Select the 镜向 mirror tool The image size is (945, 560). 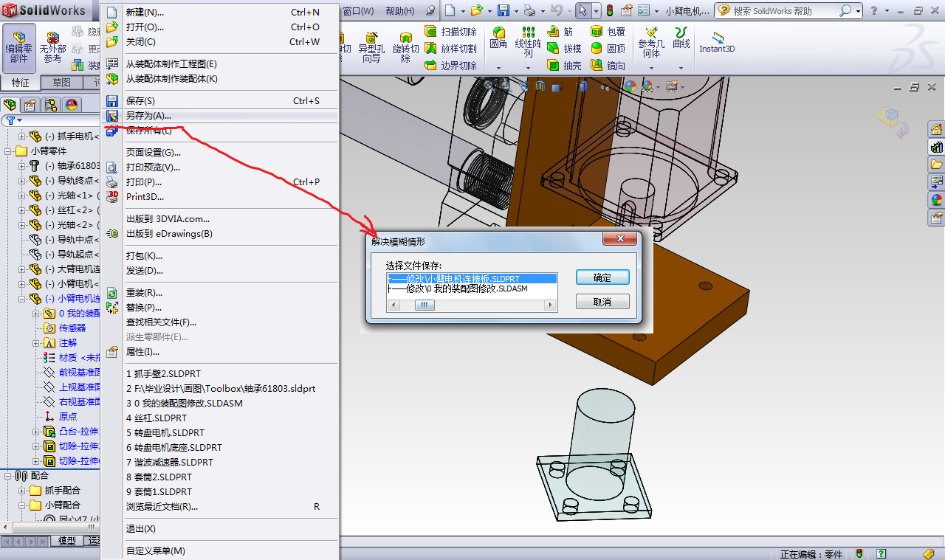coord(608,66)
